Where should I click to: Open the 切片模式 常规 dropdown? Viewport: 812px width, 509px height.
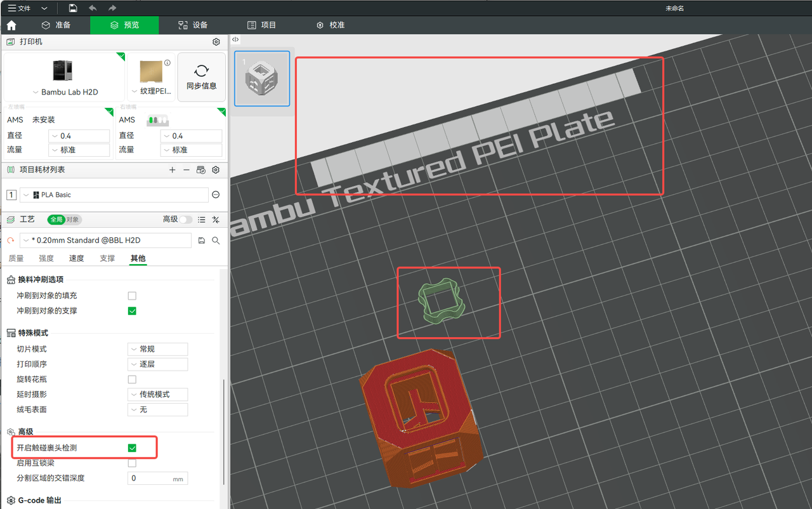[158, 349]
